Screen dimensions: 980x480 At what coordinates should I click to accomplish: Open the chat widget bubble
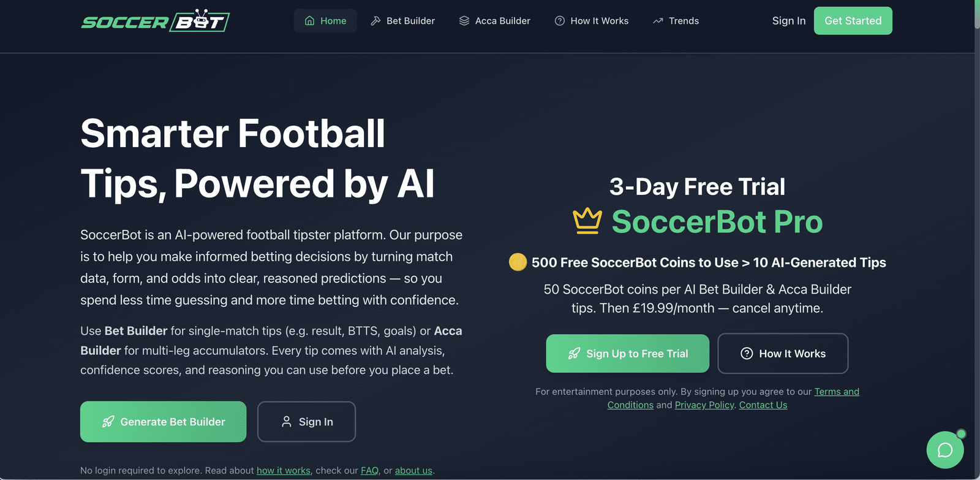(944, 450)
